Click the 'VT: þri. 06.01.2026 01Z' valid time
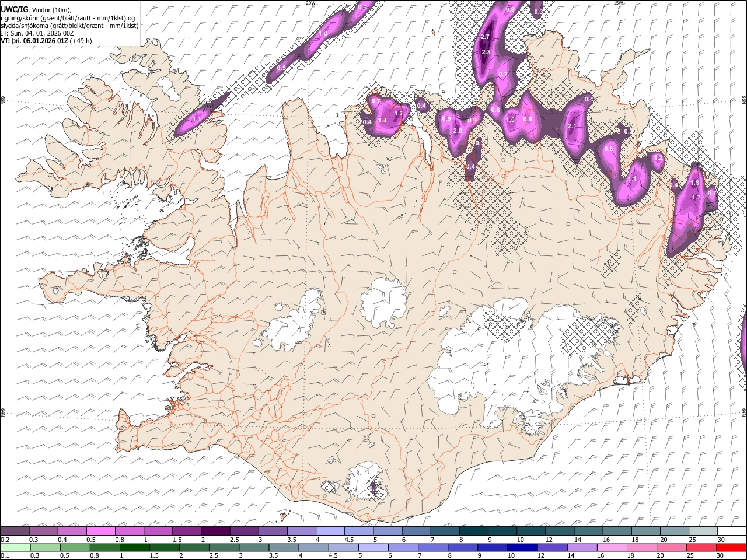The height and width of the screenshot is (560, 747). 34,41
